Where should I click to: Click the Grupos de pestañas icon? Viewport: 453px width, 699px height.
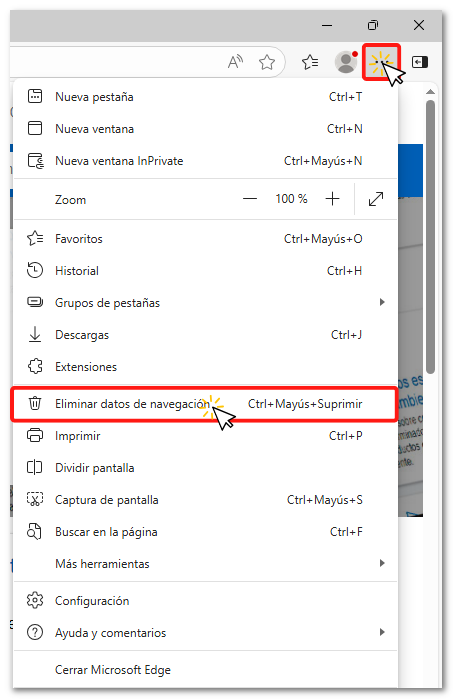point(35,302)
